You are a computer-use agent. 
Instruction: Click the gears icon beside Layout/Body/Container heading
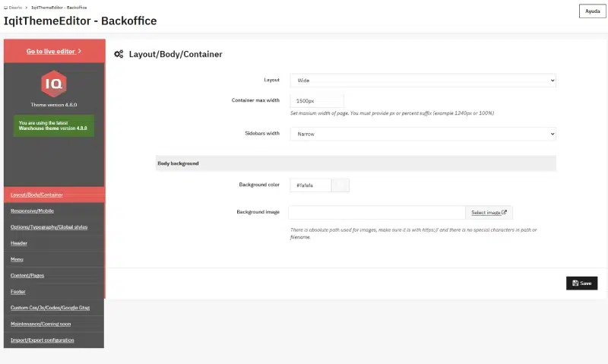(119, 55)
